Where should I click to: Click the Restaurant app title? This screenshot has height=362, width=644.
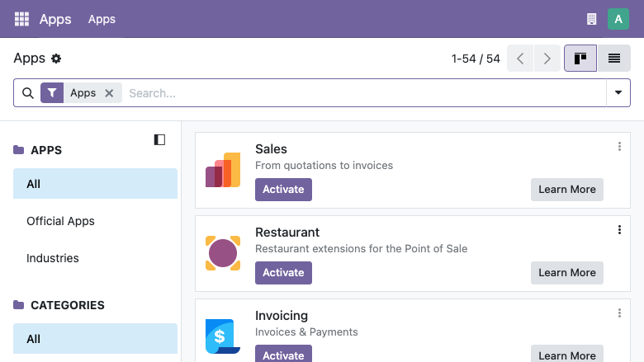coord(287,232)
